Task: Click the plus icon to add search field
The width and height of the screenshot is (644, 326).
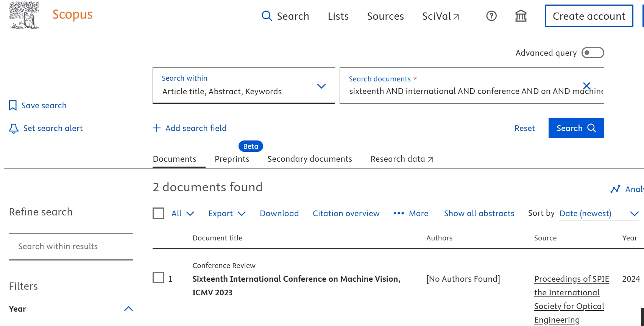Action: [156, 128]
